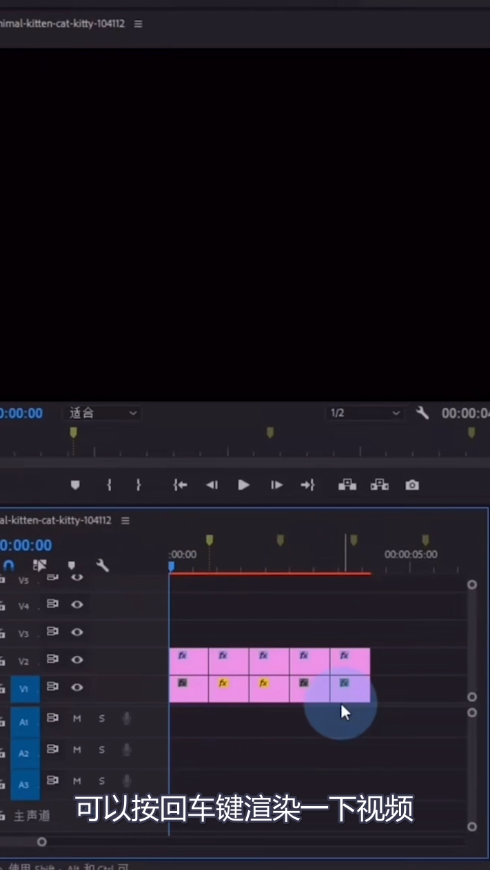Select the 主声道 master track label
Viewport: 490px width, 870px height.
tap(32, 815)
